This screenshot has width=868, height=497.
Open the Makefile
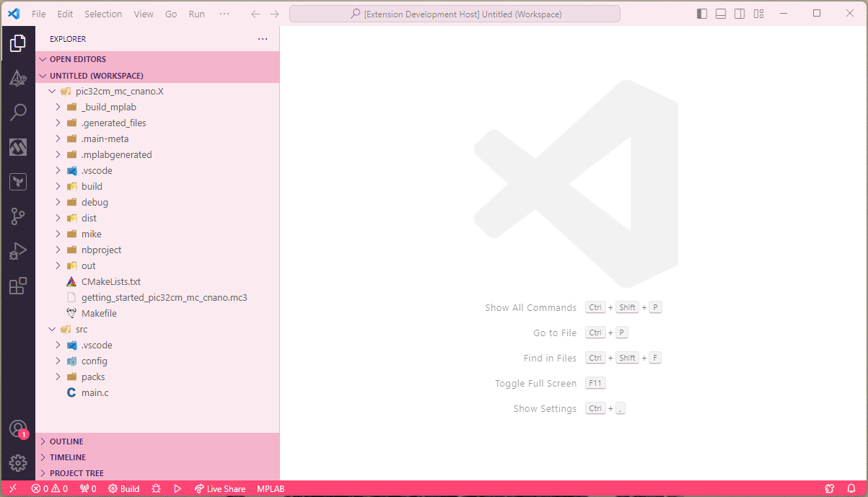tap(157, 313)
